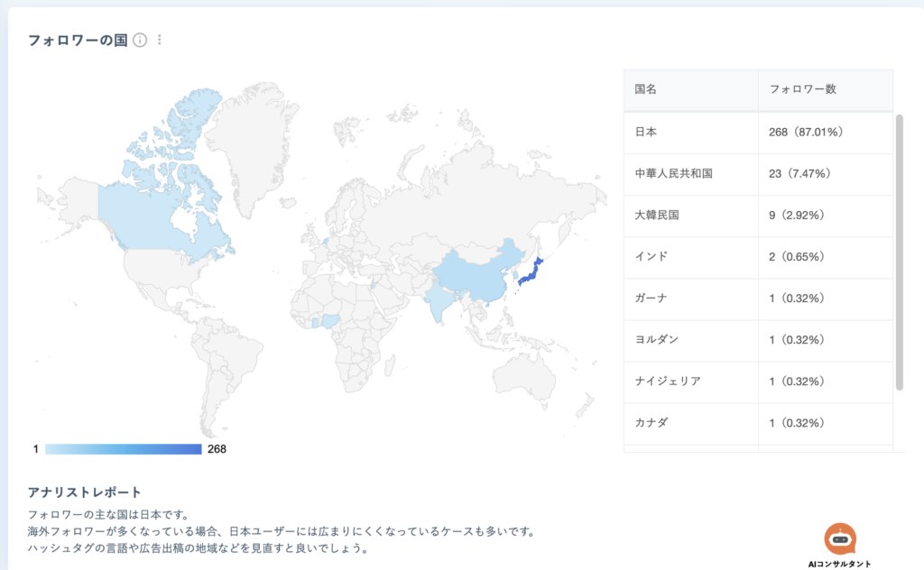The height and width of the screenshot is (570, 924).
Task: Click the info icon beside フォロワーの国
Action: click(140, 40)
